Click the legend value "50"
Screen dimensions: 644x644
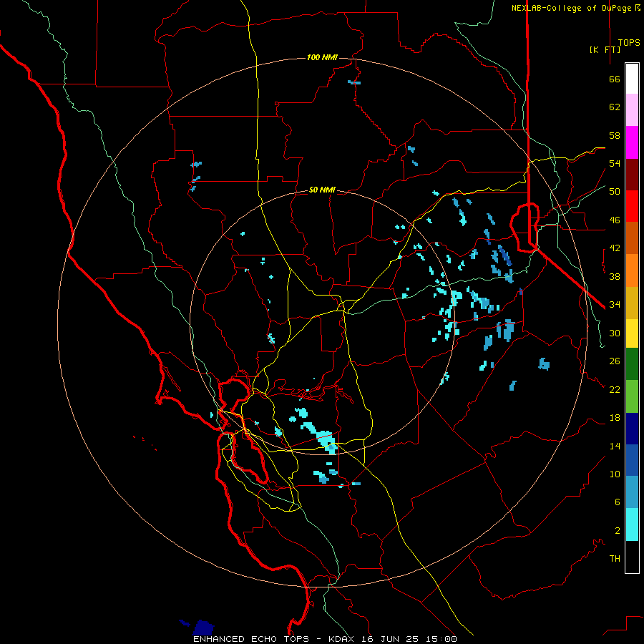(615, 192)
